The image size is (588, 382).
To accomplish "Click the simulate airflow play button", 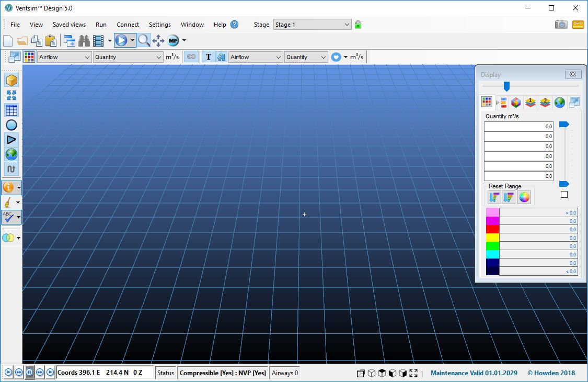I will coord(121,40).
